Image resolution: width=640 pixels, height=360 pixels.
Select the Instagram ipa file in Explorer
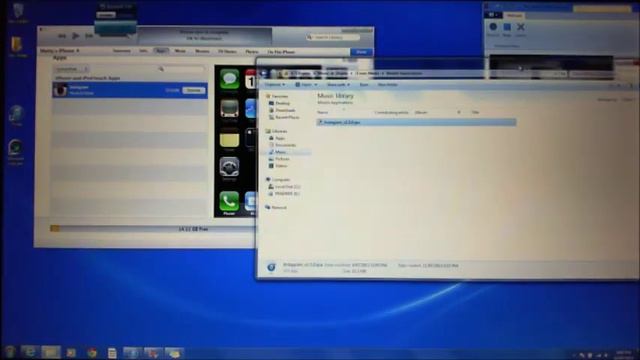coord(416,122)
